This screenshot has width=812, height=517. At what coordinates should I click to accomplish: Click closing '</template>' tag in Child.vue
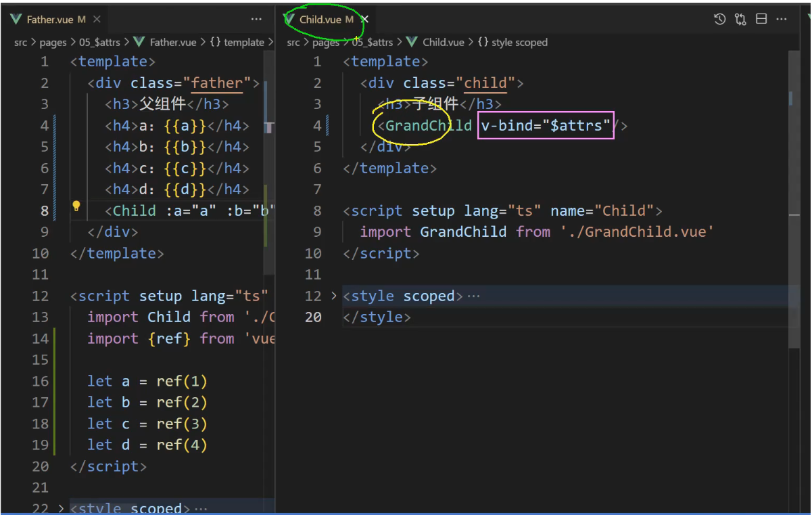point(389,168)
